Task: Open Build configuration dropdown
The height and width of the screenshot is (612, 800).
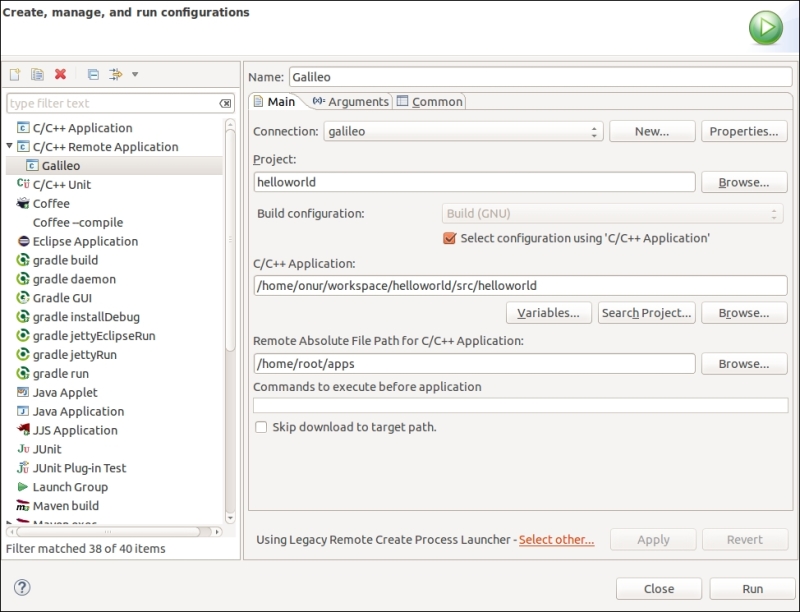Action: [612, 213]
